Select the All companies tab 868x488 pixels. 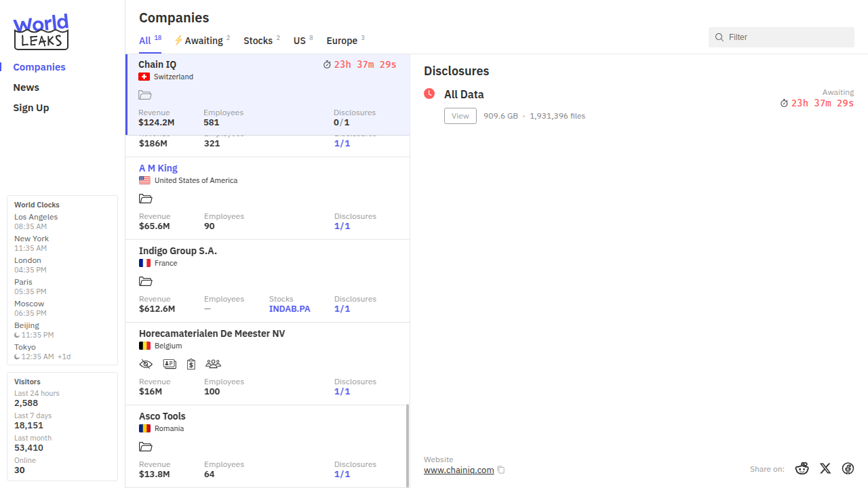[150, 41]
